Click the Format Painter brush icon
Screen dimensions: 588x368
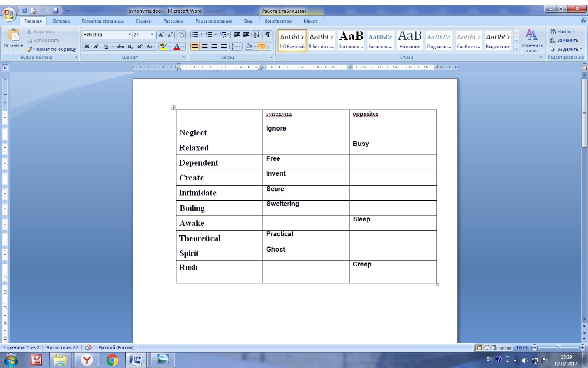[x=29, y=49]
